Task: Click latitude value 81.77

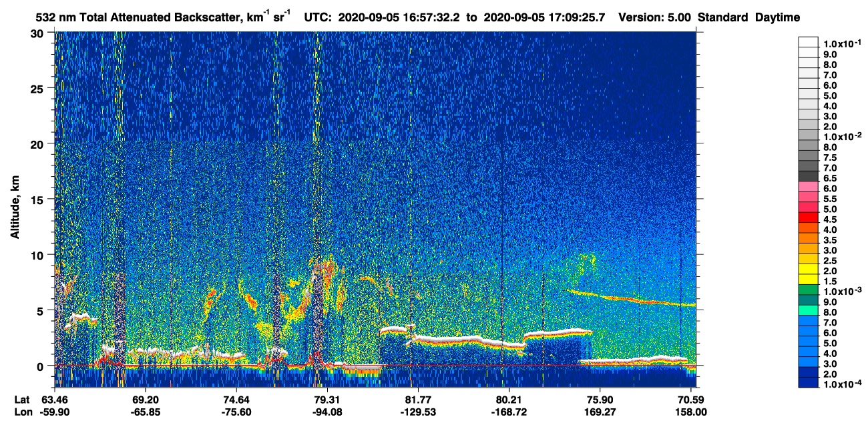Action: tap(418, 400)
